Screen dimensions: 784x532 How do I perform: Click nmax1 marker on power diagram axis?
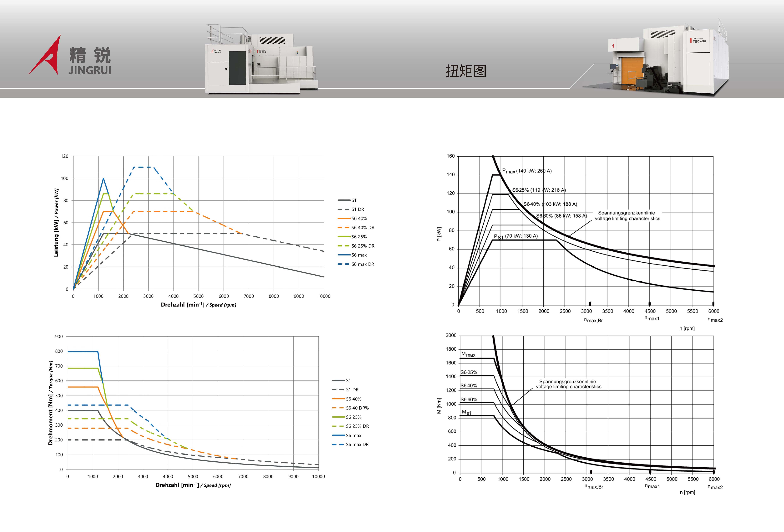pyautogui.click(x=649, y=304)
